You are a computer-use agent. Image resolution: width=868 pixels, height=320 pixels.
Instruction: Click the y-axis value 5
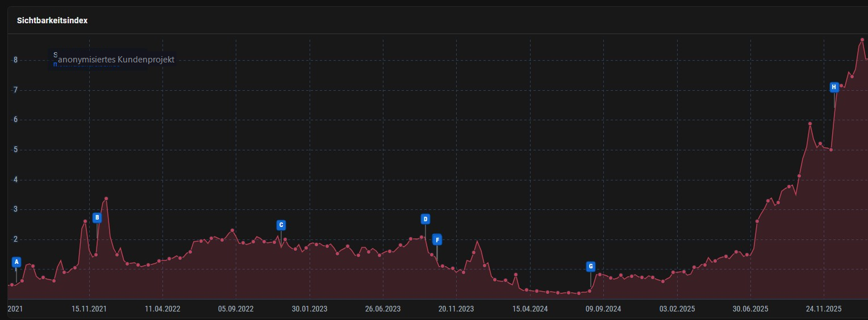coord(15,150)
